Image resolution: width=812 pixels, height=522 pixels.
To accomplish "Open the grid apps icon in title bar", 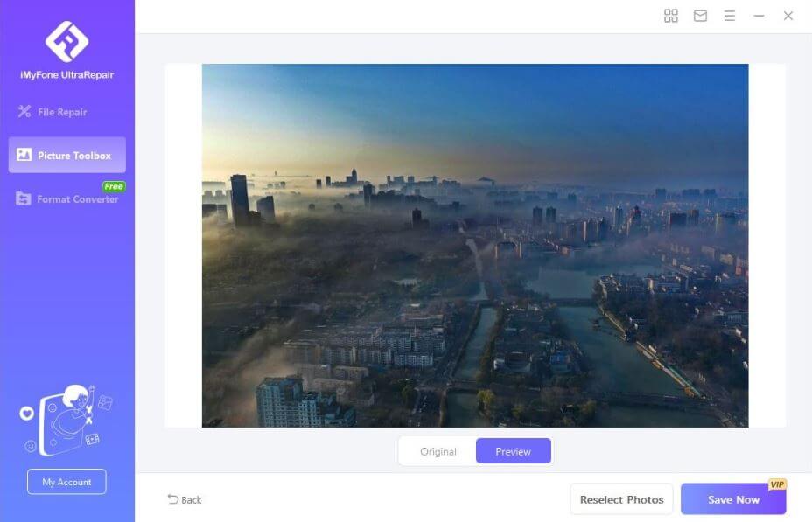I will (x=670, y=16).
